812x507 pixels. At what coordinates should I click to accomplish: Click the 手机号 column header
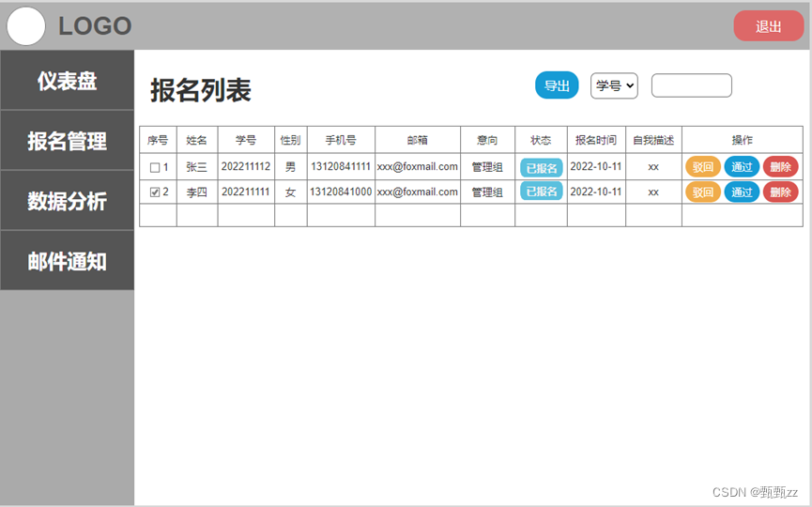(x=341, y=140)
